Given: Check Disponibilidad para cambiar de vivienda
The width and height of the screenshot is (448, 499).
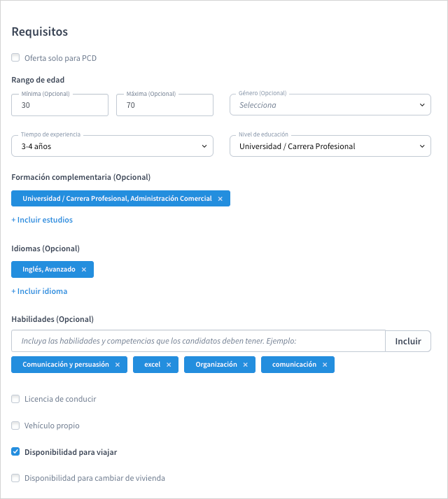Looking at the screenshot, I should click(16, 479).
